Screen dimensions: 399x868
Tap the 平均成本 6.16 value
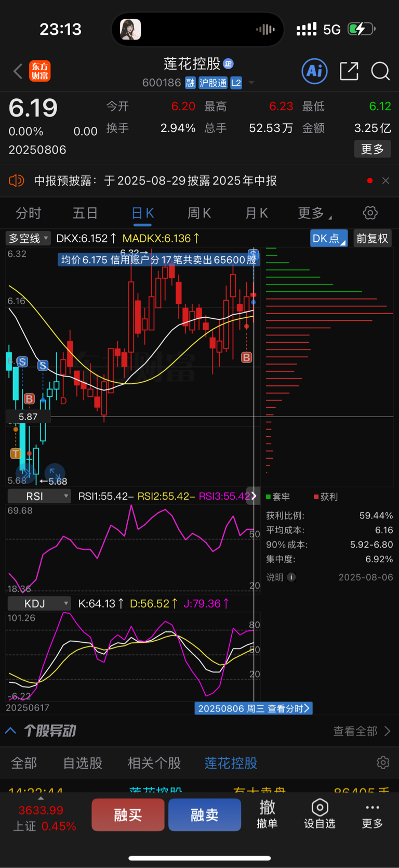[384, 530]
